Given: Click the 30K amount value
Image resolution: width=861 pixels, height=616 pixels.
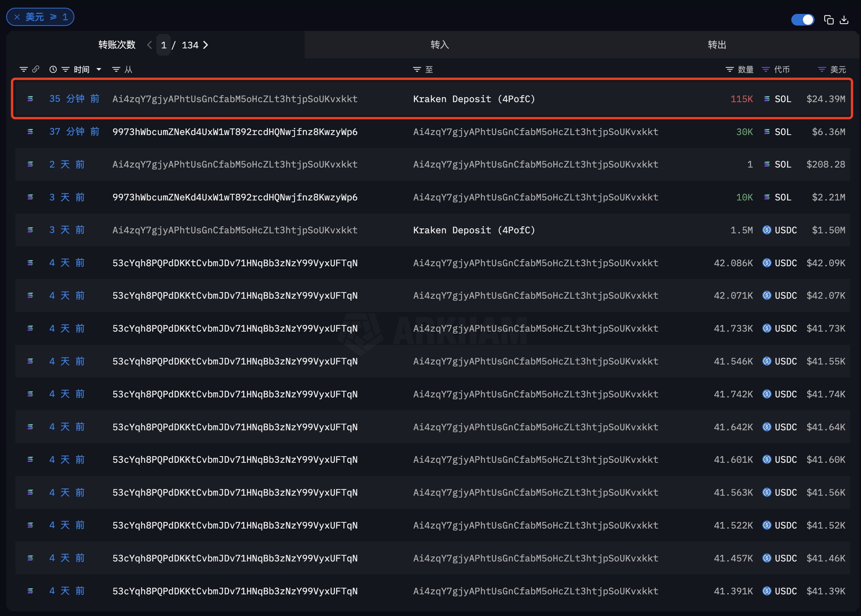Looking at the screenshot, I should coord(744,132).
